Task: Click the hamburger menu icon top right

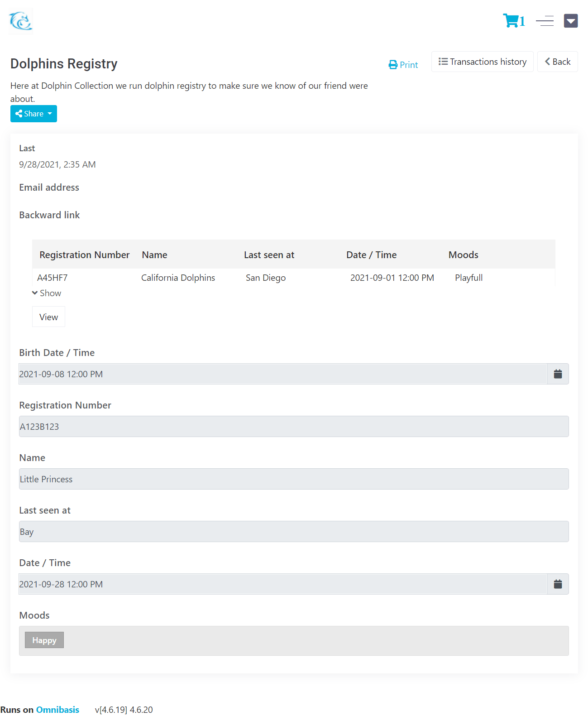Action: 544,20
